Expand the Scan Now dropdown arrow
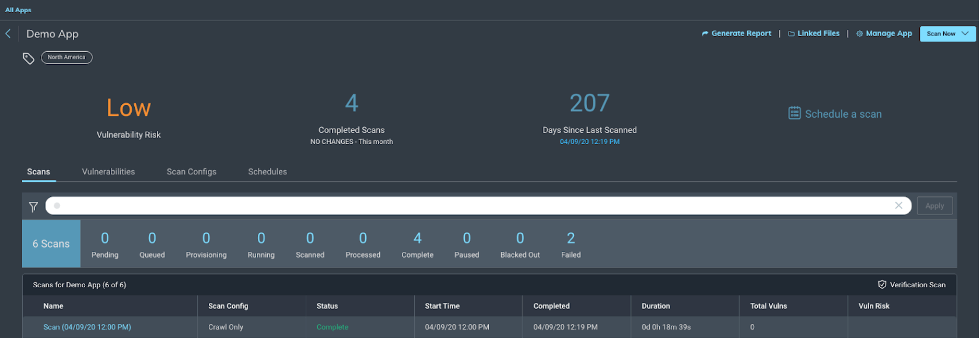980x338 pixels. tap(965, 34)
